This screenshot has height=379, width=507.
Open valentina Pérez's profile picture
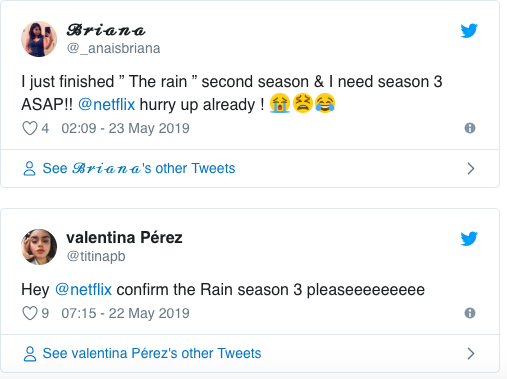coord(39,247)
